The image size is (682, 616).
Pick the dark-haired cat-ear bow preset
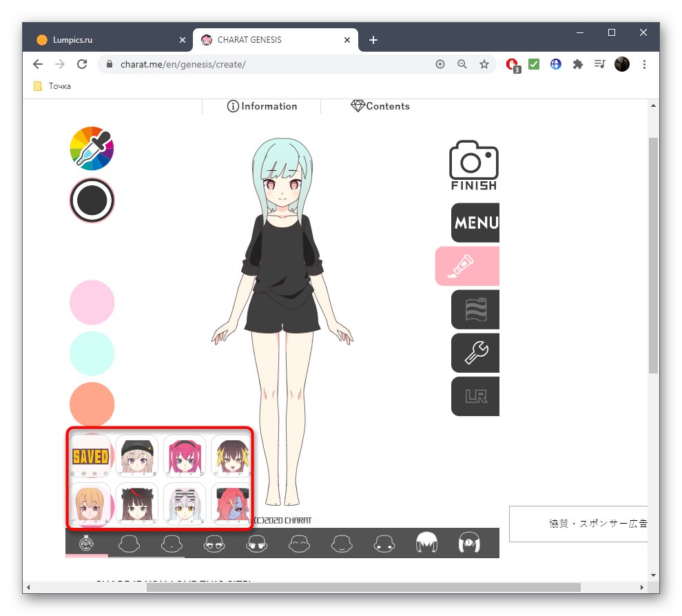click(137, 503)
